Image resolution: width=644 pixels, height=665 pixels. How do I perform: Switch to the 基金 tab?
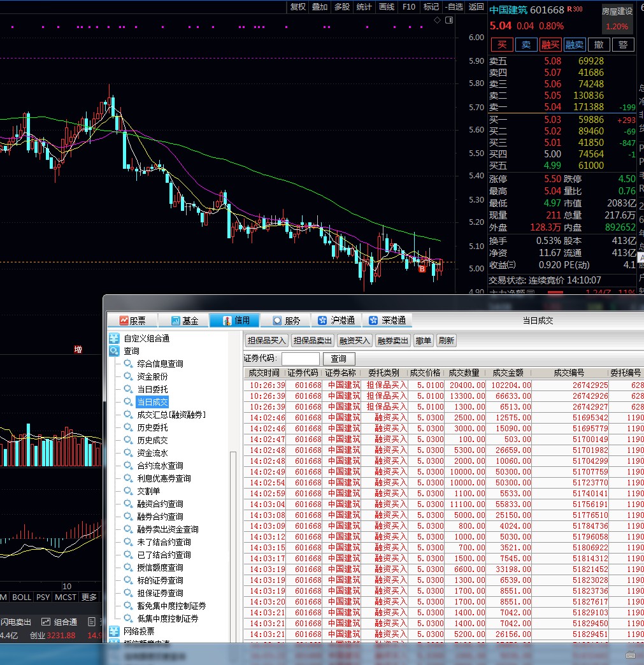point(184,320)
